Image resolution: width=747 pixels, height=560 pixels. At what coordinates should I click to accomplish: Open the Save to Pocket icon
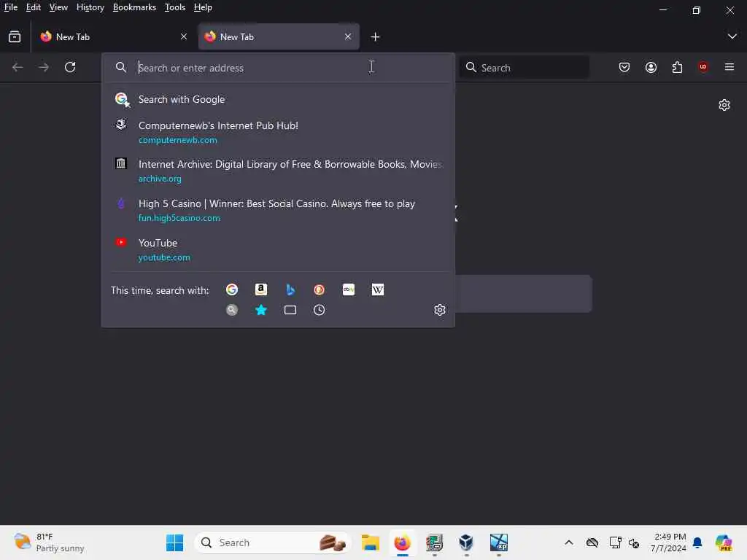tap(624, 67)
